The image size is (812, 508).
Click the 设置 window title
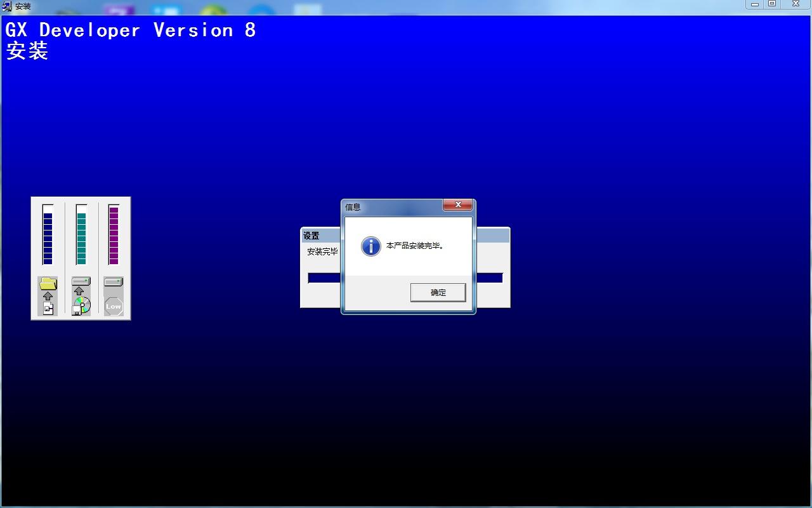[x=311, y=236]
